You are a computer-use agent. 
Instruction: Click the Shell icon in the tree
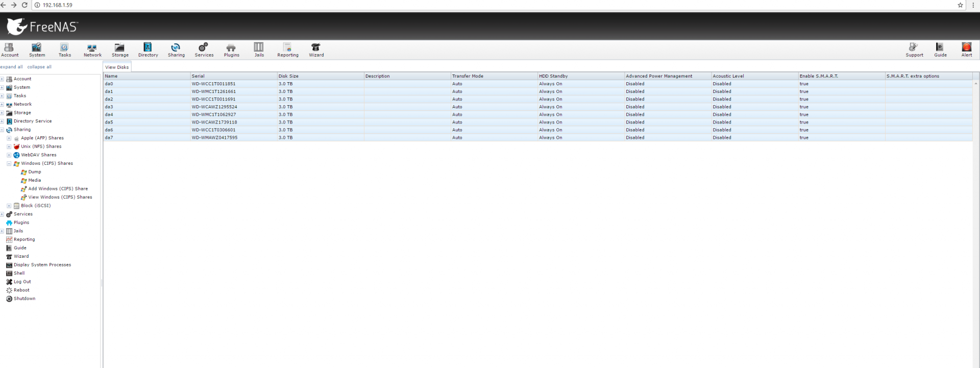pyautogui.click(x=9, y=274)
